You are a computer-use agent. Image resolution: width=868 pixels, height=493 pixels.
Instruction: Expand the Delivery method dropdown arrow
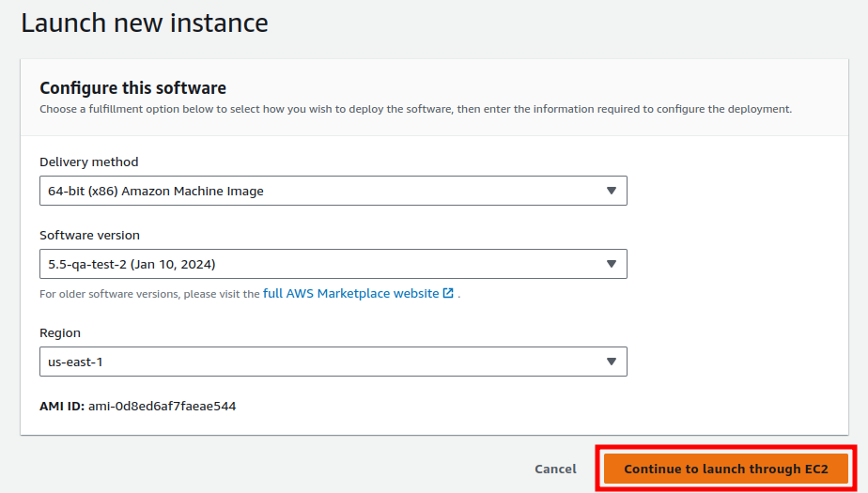(x=612, y=191)
